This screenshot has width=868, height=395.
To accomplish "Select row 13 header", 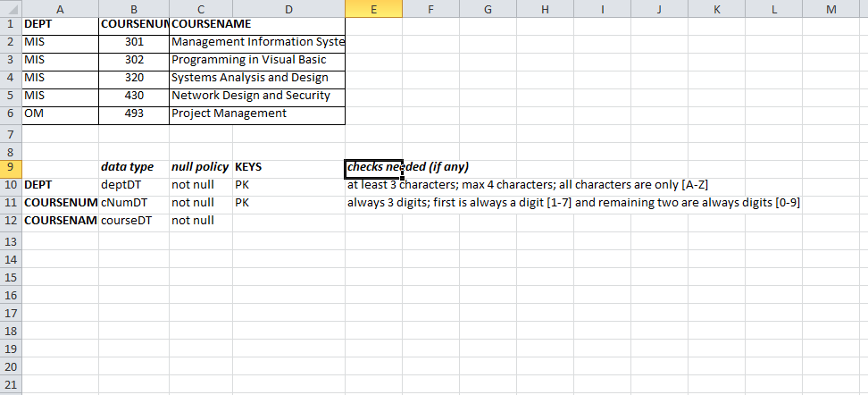I will (x=11, y=241).
